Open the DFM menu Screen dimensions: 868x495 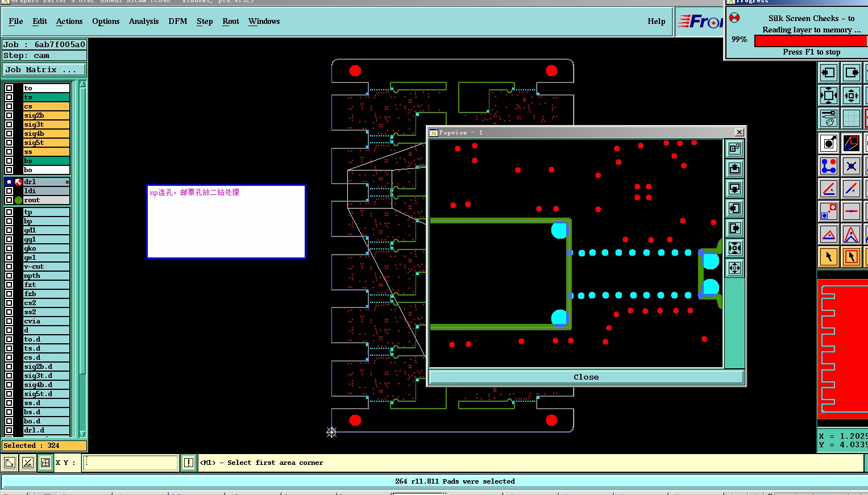(178, 21)
